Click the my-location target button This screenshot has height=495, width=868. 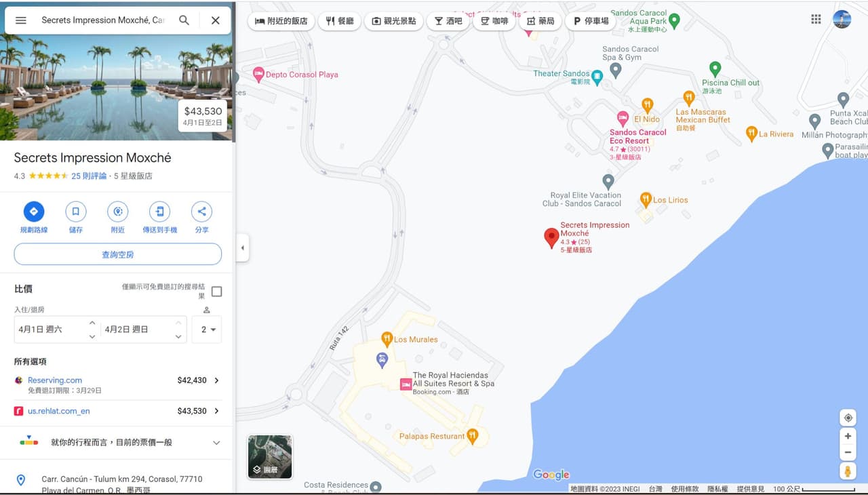[848, 418]
